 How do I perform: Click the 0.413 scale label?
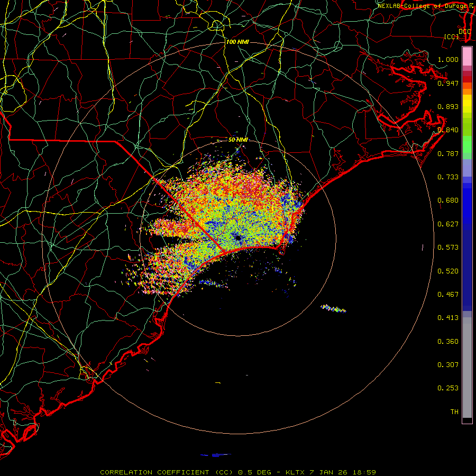coord(448,318)
